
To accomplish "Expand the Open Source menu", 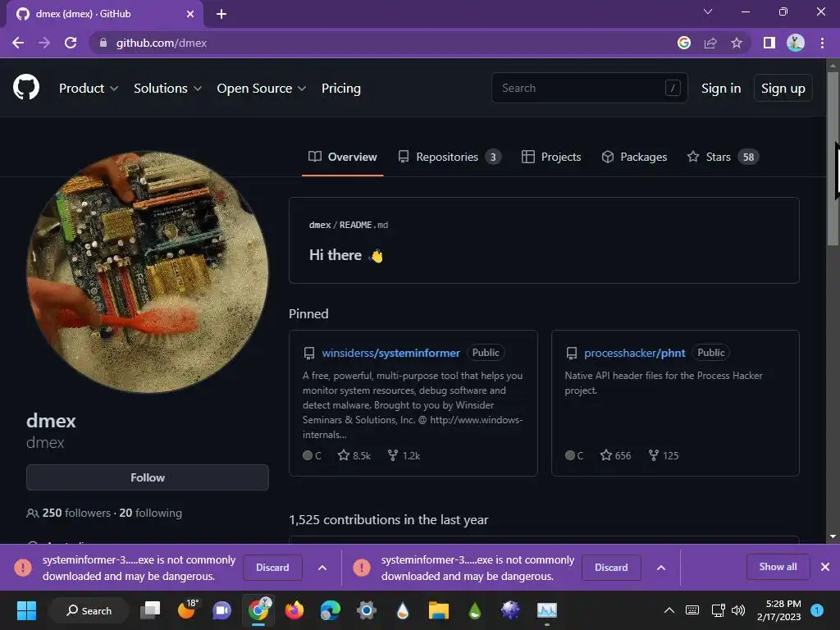I will tap(262, 89).
